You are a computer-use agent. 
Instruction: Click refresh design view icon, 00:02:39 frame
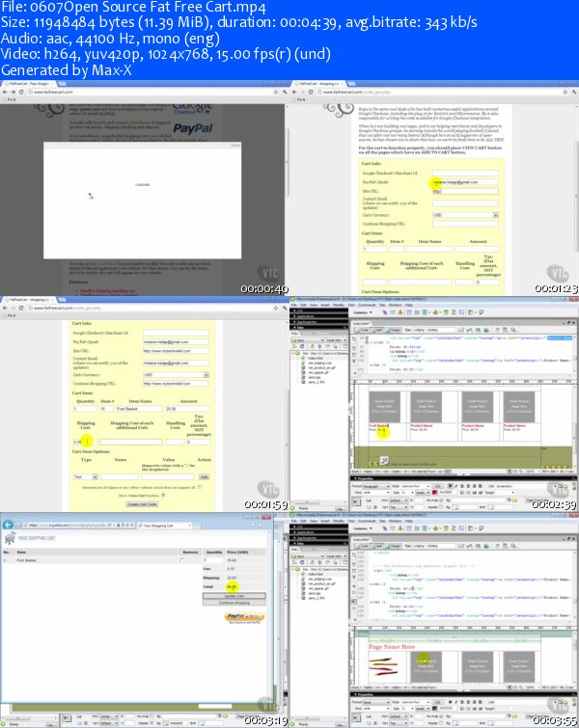pyautogui.click(x=497, y=330)
